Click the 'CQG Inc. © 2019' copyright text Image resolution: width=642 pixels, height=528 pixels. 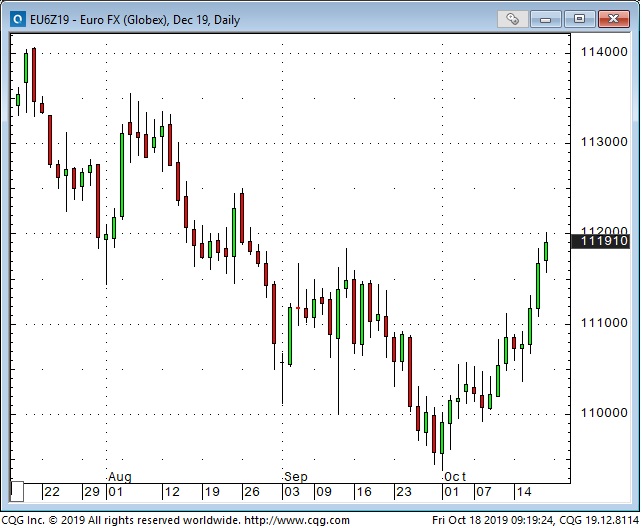coord(43,521)
